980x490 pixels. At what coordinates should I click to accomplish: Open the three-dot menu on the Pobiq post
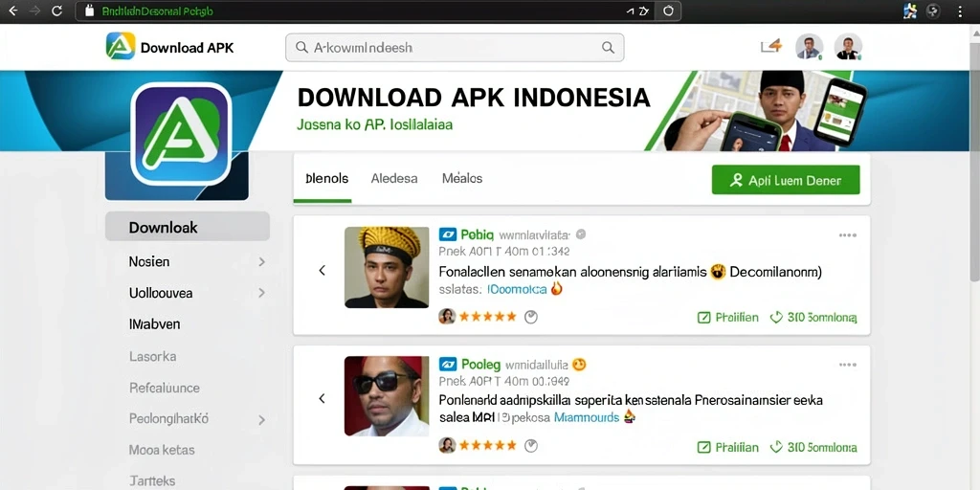tap(848, 235)
